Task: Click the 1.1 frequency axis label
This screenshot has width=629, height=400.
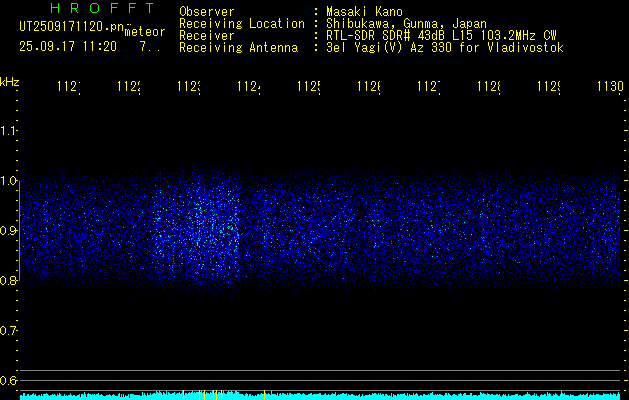Action: 8,130
